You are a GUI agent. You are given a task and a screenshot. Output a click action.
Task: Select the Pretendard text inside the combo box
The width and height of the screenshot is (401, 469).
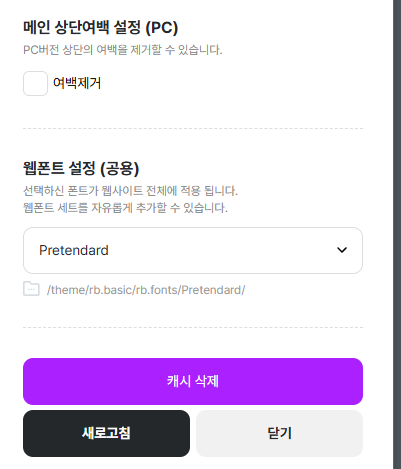pyautogui.click(x=74, y=250)
